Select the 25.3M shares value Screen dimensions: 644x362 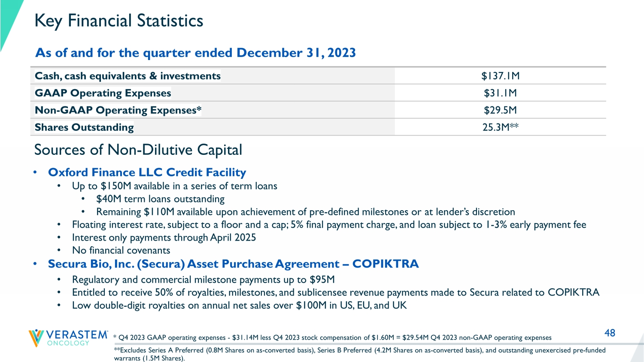coord(500,127)
